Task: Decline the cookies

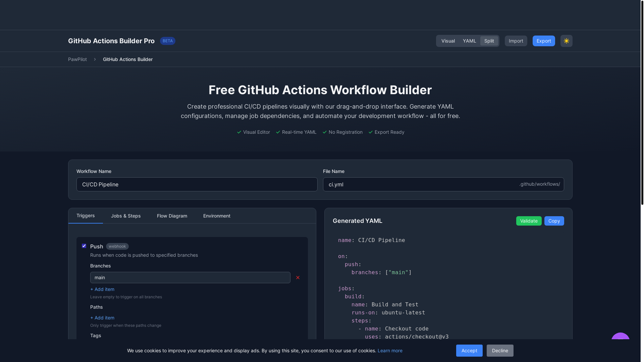Action: point(500,351)
